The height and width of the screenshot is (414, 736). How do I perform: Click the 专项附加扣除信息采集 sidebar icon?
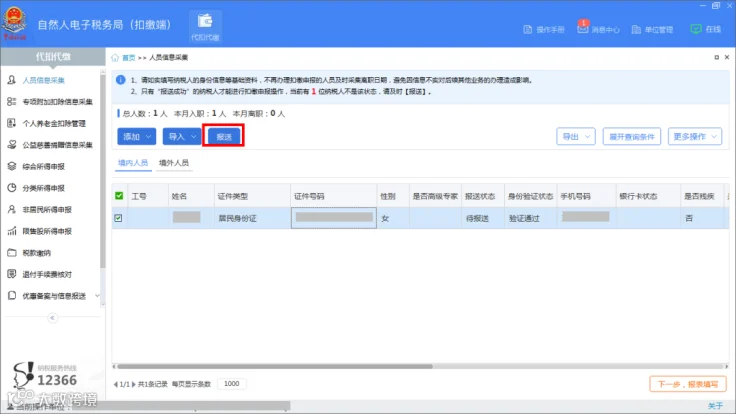(12, 101)
